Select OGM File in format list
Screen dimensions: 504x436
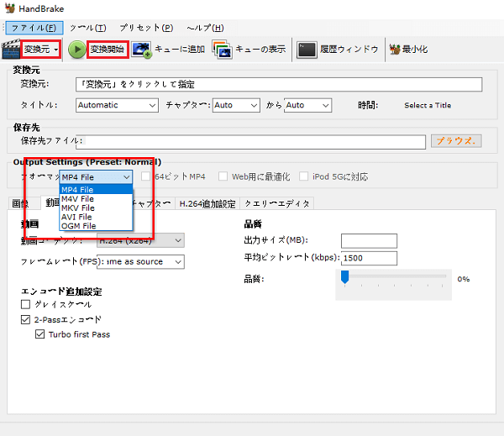click(x=96, y=226)
